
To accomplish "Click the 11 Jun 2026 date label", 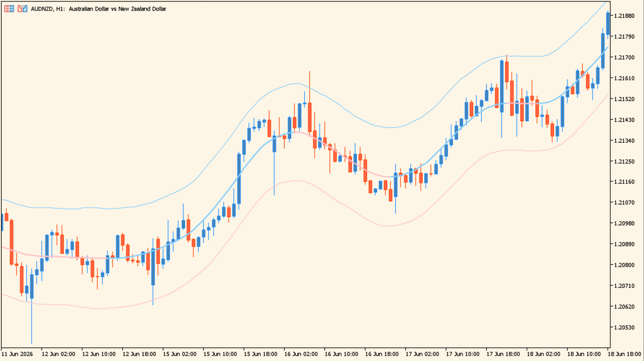I will (x=18, y=354).
